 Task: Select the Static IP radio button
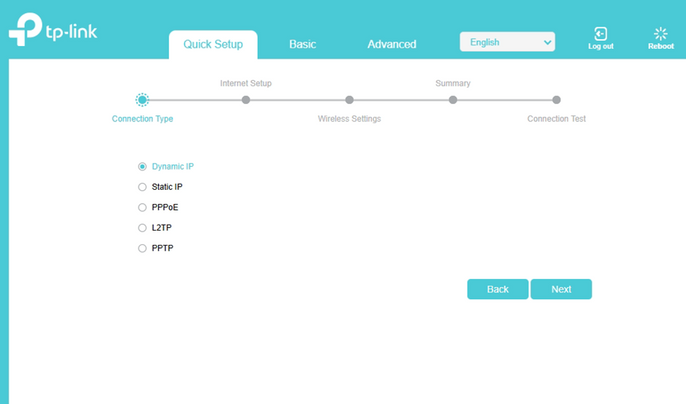coord(142,187)
